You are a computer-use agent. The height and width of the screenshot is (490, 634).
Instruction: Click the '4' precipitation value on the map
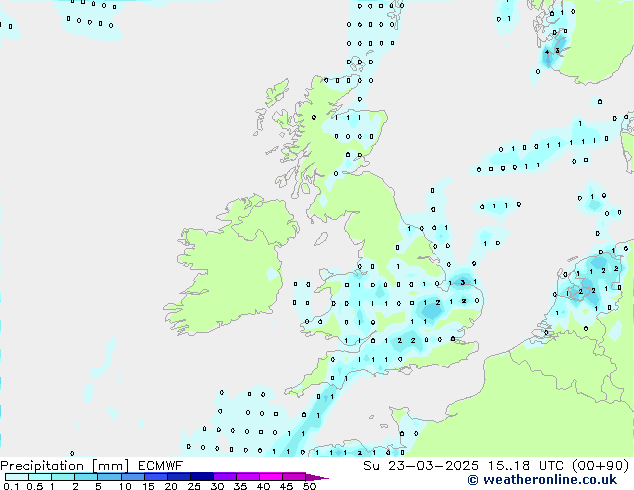[x=547, y=52]
